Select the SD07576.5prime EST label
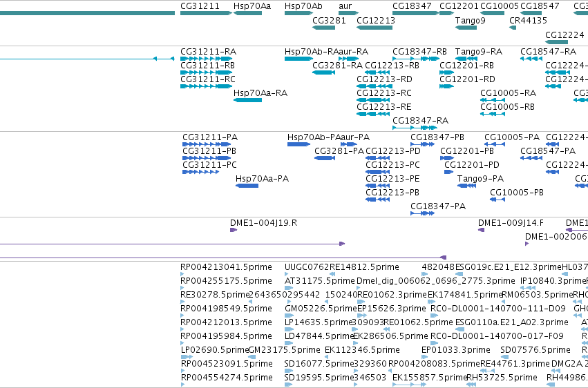The image size is (588, 388). 535,351
